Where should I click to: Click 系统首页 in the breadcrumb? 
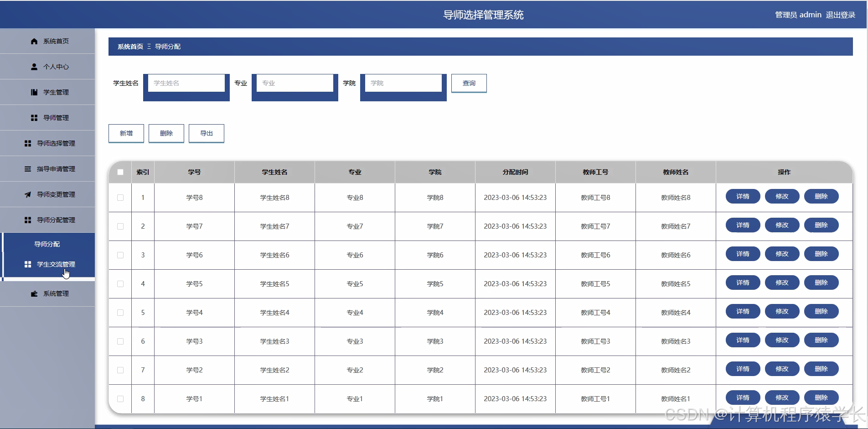(130, 47)
